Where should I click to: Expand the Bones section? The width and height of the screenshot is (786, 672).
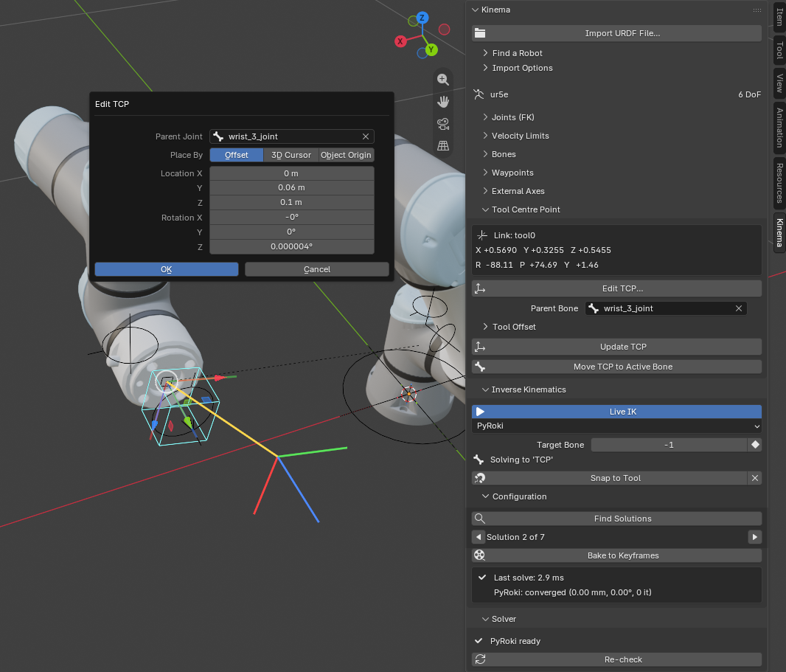tap(485, 154)
